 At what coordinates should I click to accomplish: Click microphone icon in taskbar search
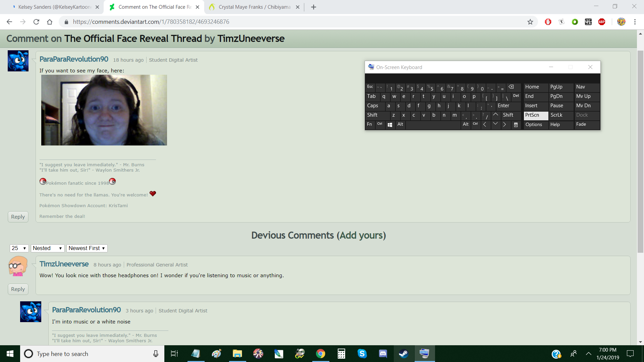tap(156, 354)
